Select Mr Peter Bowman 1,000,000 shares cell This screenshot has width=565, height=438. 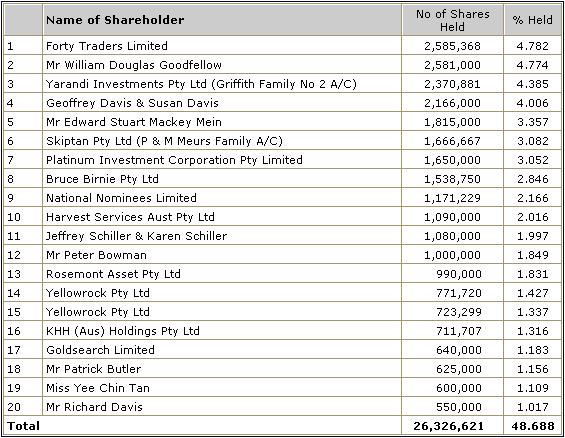coord(453,255)
